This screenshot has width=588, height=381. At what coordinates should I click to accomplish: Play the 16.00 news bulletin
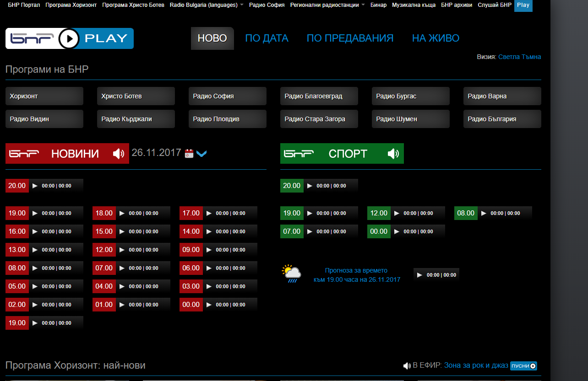pos(35,231)
